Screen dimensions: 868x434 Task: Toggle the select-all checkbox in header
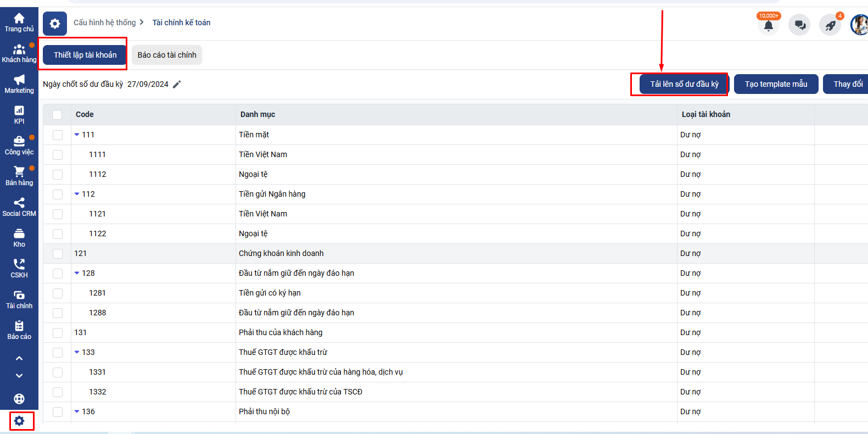click(x=57, y=115)
